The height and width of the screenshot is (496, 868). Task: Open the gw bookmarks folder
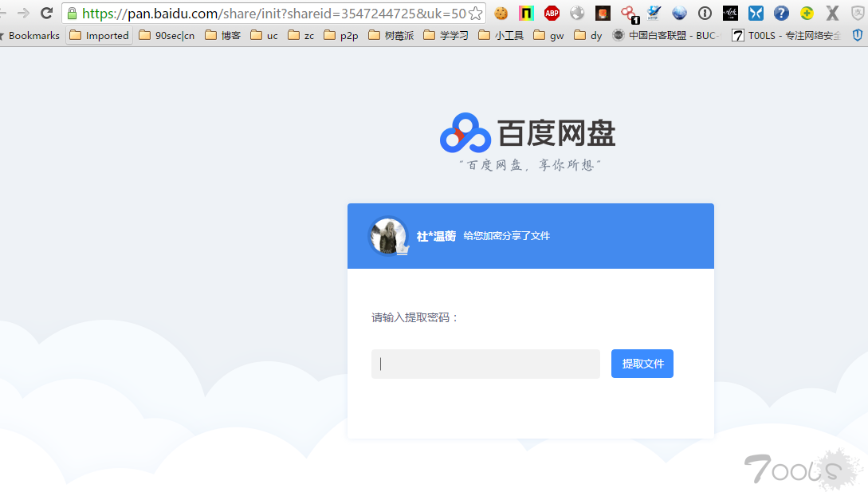click(x=548, y=35)
